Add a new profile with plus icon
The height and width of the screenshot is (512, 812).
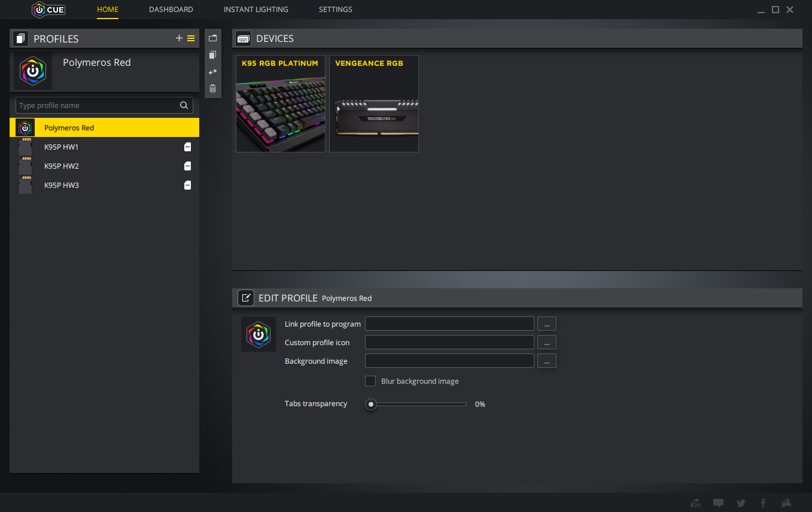pyautogui.click(x=179, y=38)
